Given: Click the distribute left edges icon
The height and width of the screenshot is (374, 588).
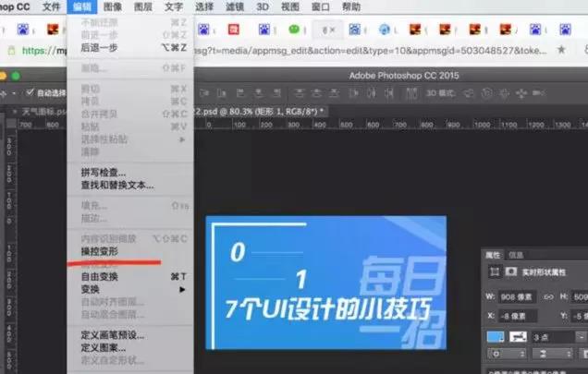Looking at the screenshot, I should (x=353, y=93).
